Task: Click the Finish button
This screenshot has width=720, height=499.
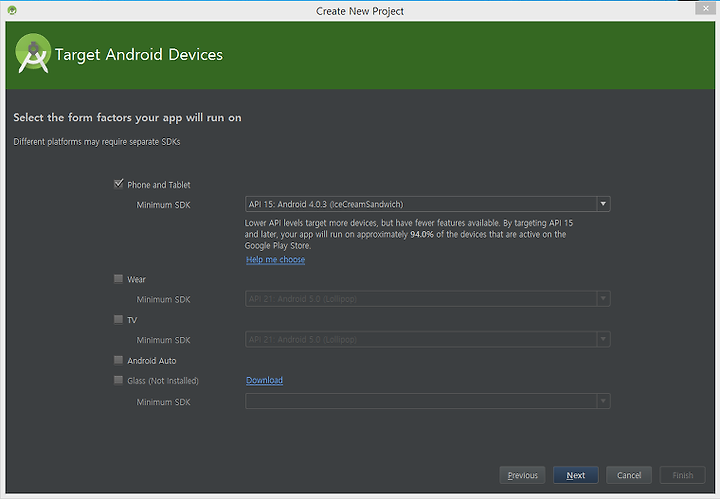Action: coord(682,475)
